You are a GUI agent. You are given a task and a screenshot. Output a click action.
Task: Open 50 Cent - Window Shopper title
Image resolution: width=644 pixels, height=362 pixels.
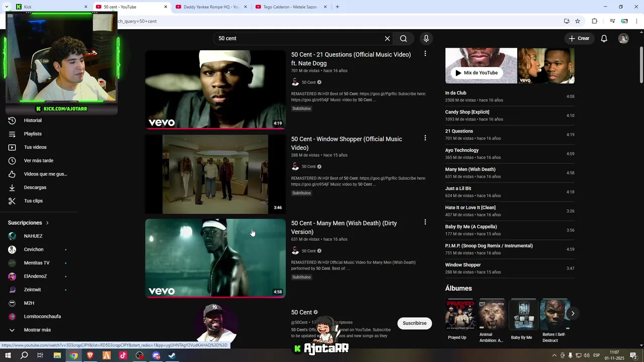click(x=346, y=143)
